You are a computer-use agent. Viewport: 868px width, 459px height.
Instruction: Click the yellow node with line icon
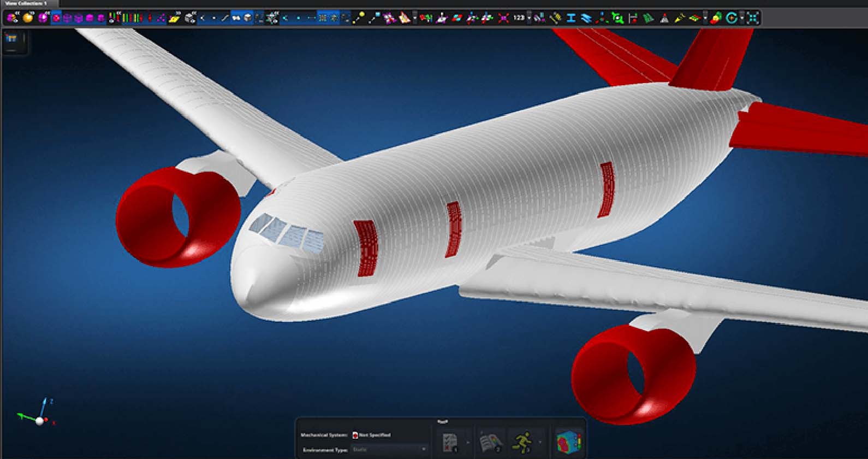358,18
